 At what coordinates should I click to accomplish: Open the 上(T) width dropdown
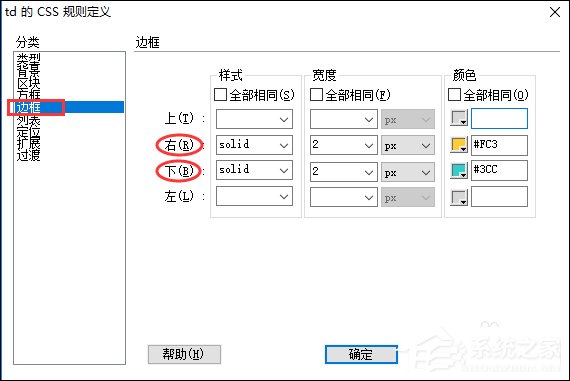(344, 119)
